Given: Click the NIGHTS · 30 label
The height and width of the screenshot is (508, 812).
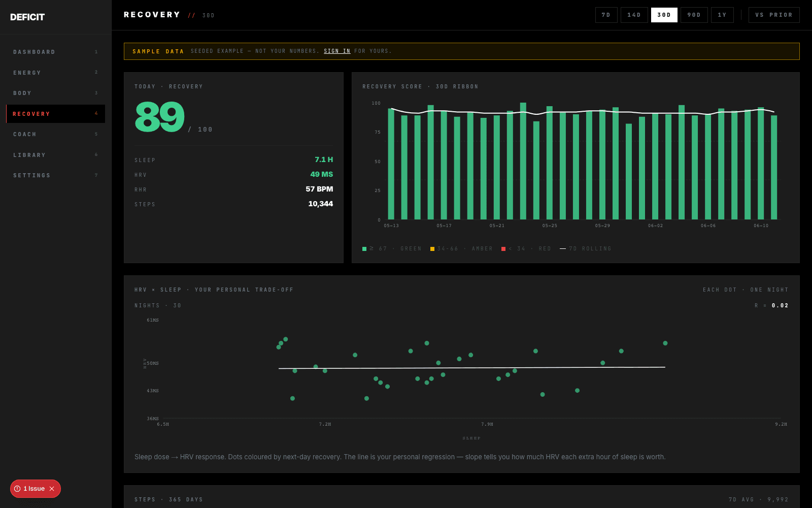Looking at the screenshot, I should [158, 306].
